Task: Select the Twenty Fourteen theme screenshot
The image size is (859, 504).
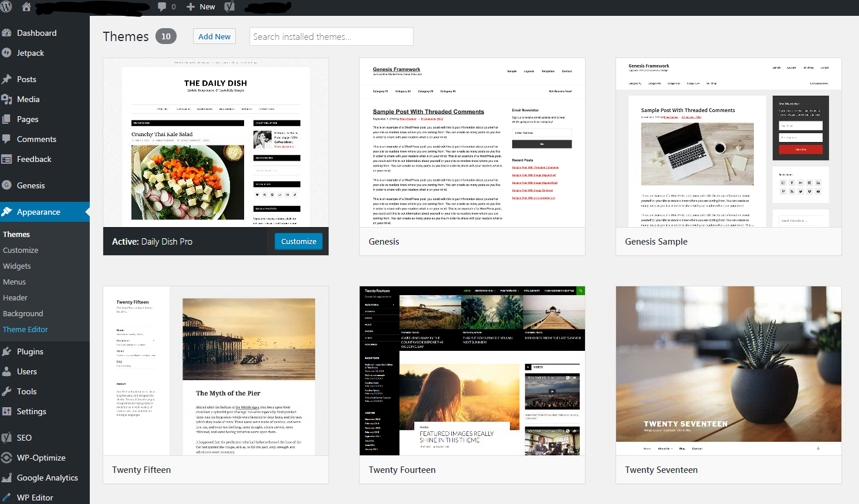Action: [x=472, y=371]
